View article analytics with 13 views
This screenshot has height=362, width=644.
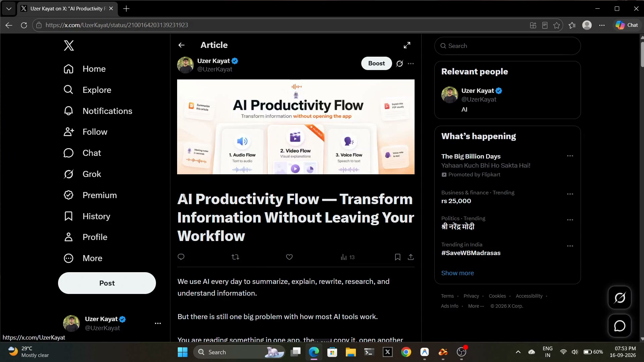[x=347, y=257]
